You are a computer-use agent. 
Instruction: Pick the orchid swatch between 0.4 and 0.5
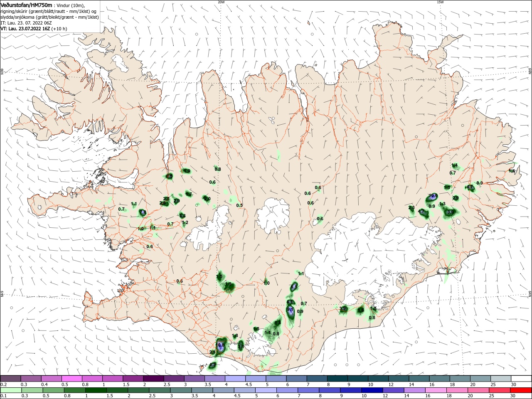51,379
